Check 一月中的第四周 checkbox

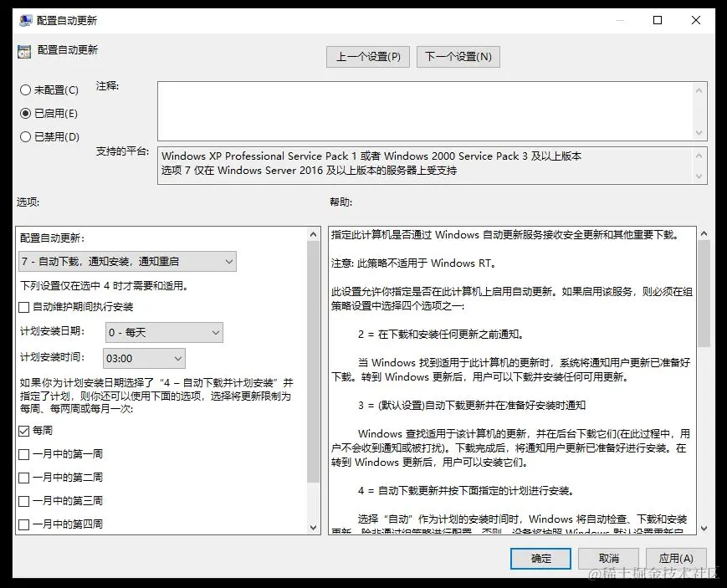pyautogui.click(x=23, y=524)
